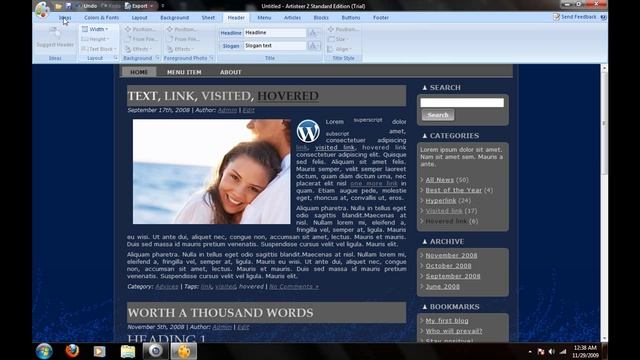Open the Height dropdown in Layout group

click(x=95, y=39)
